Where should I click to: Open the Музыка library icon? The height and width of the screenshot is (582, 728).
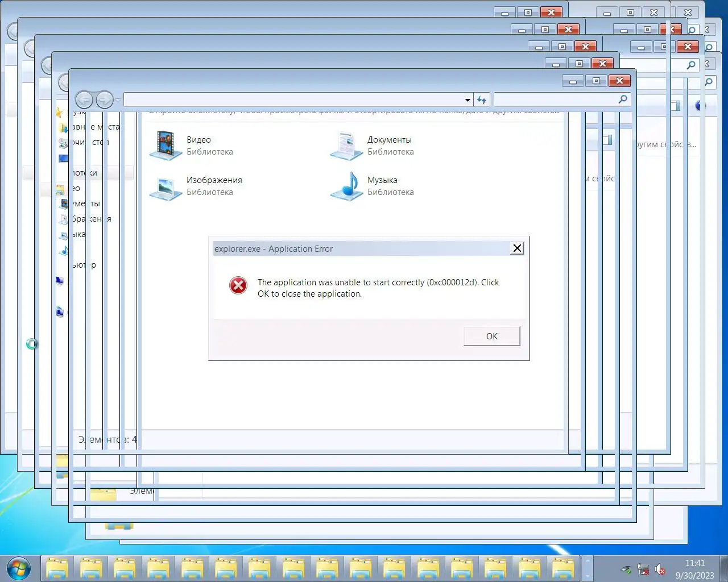346,186
